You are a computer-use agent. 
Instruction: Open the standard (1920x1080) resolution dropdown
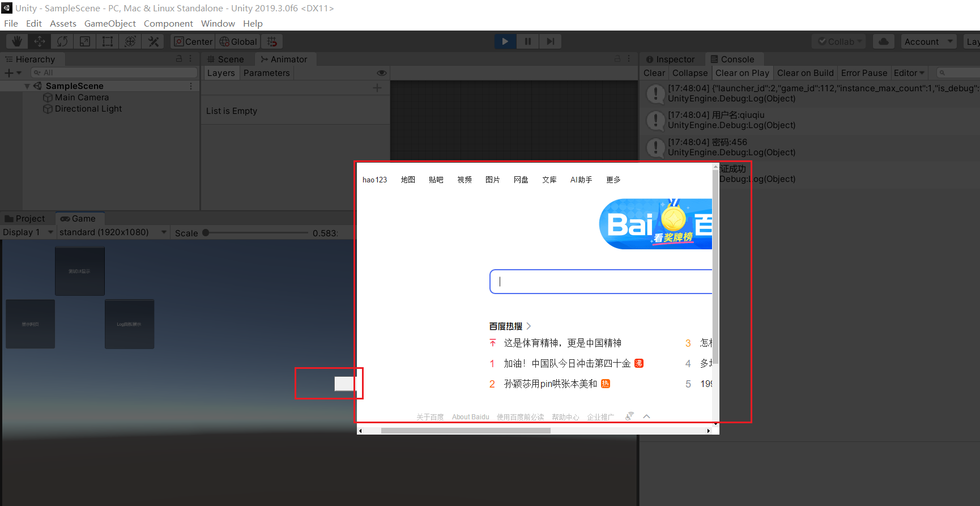(113, 232)
